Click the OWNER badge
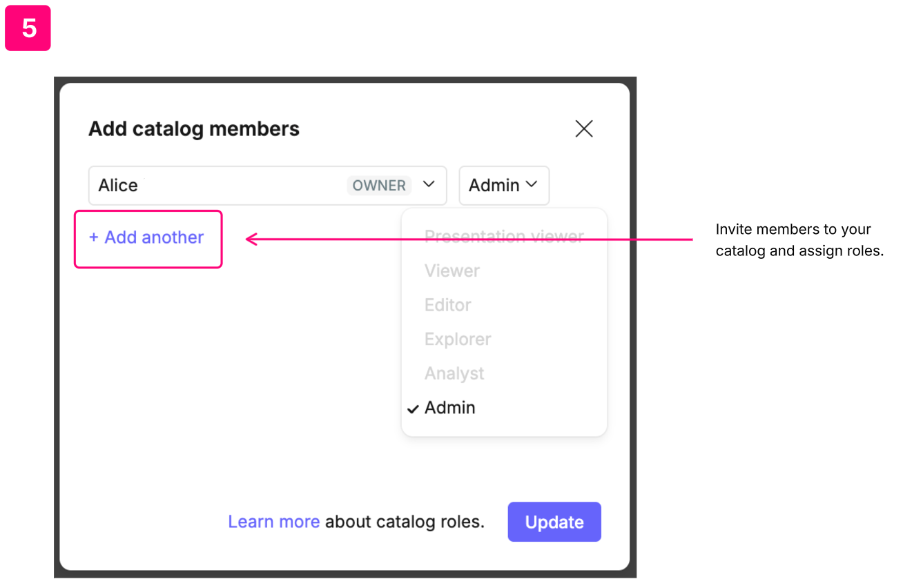Screen dimensions: 903x588 [379, 185]
